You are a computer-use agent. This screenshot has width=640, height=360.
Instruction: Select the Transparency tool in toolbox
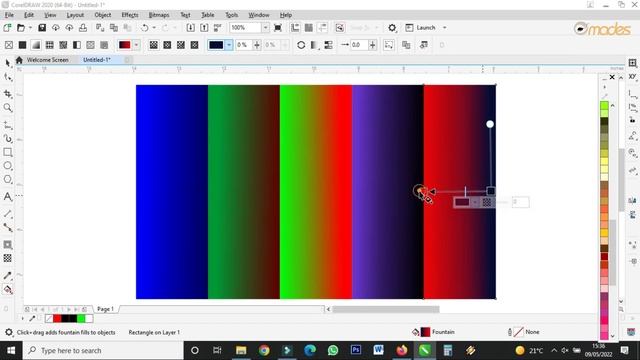tap(7, 258)
